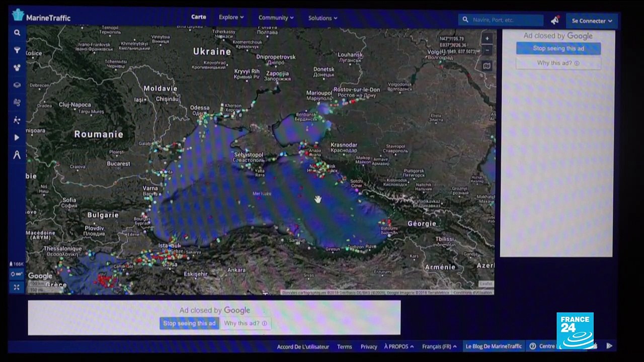
Task: Open the Se Connecter dropdown
Action: click(x=592, y=21)
